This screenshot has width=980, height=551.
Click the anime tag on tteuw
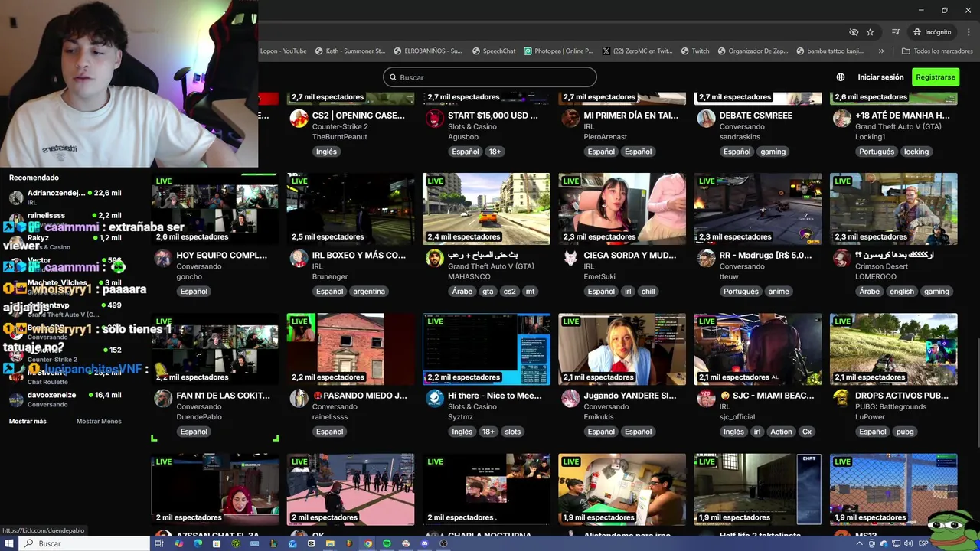(x=779, y=292)
